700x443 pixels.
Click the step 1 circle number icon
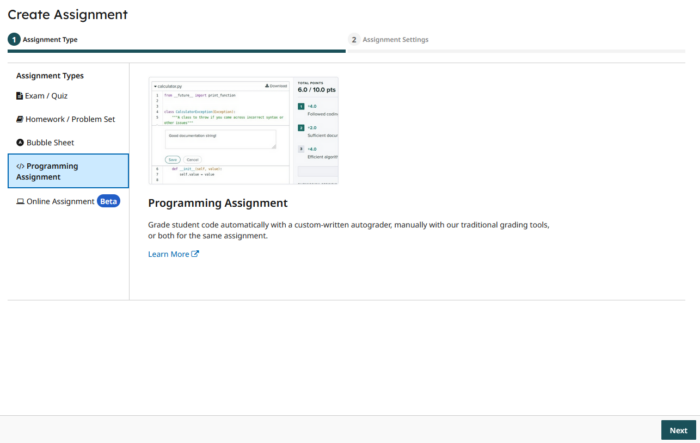14,40
